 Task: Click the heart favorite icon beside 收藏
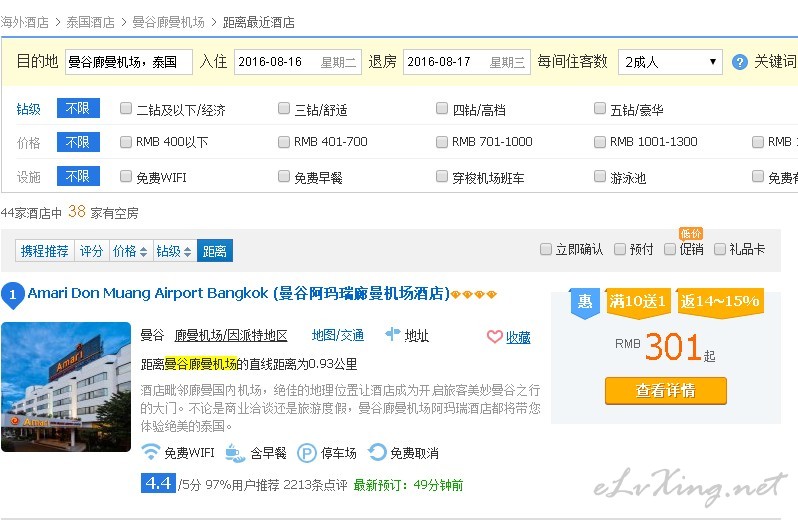[495, 336]
